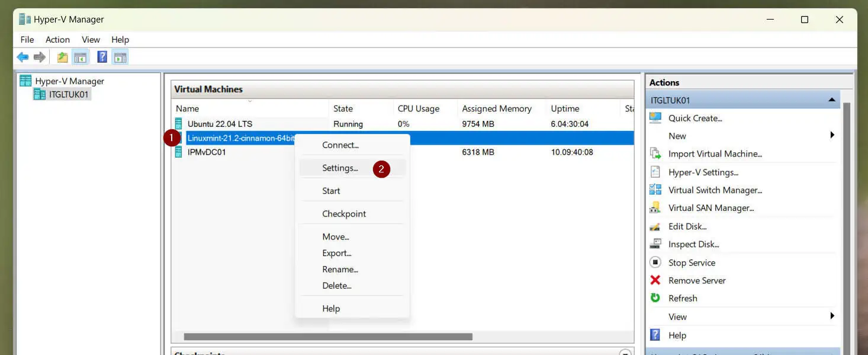Viewport: 868px width, 355px height.
Task: Expand the View submenu in Actions
Action: (832, 316)
